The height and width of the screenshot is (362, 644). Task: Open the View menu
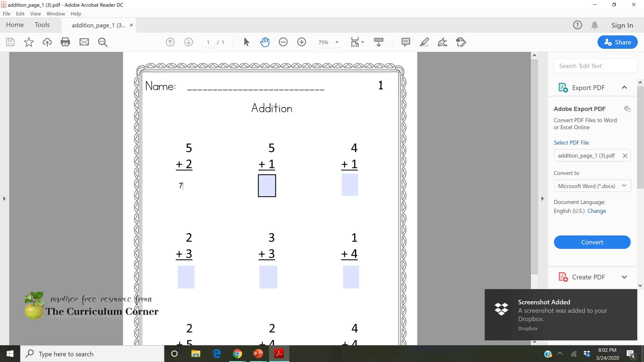[35, 14]
